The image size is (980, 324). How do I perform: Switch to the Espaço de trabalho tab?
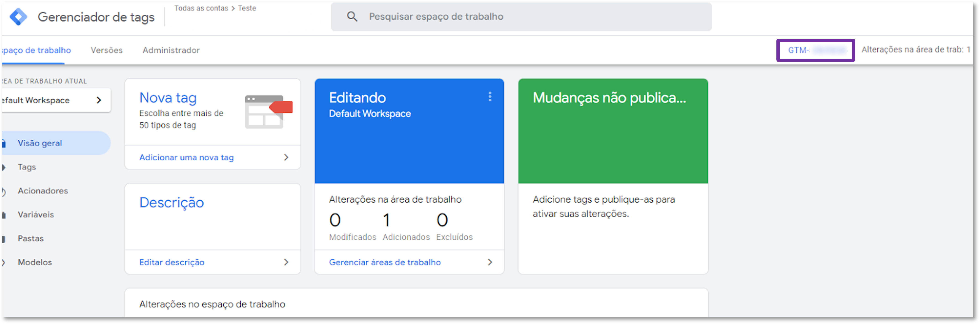pos(36,50)
